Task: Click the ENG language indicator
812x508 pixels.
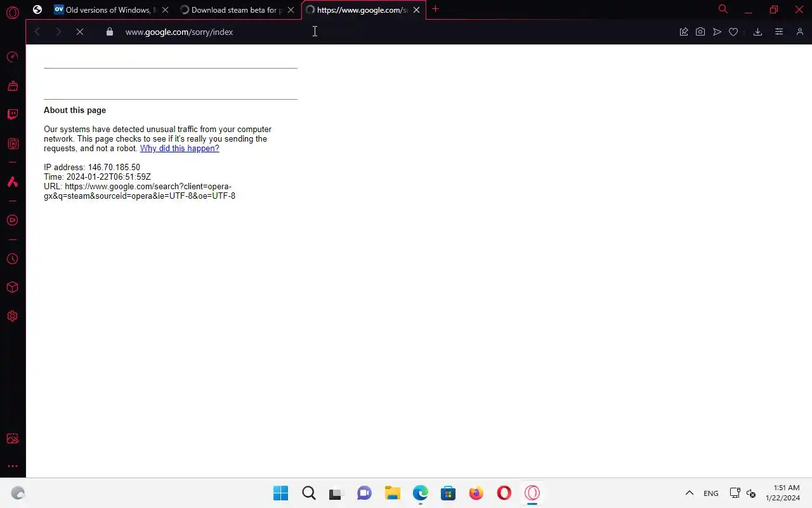Action: pos(711,493)
